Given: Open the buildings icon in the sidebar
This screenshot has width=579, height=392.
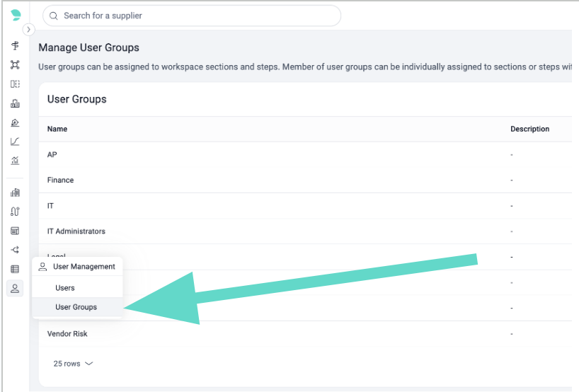Looking at the screenshot, I should tap(15, 192).
